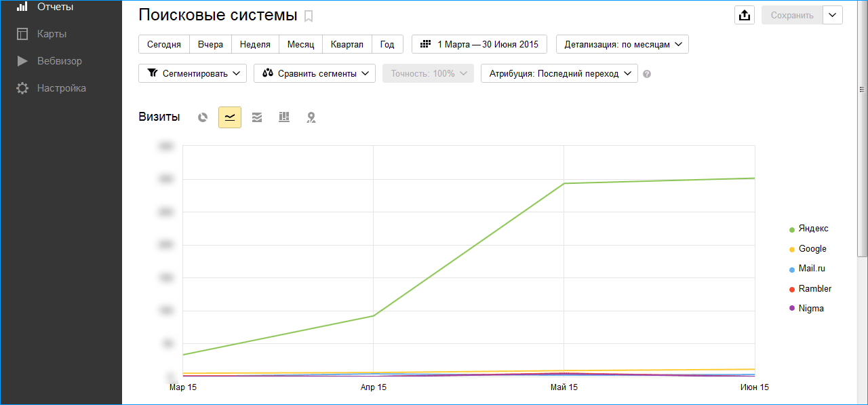Open the date range 1 Марта — 30 Июня 2015

click(479, 44)
